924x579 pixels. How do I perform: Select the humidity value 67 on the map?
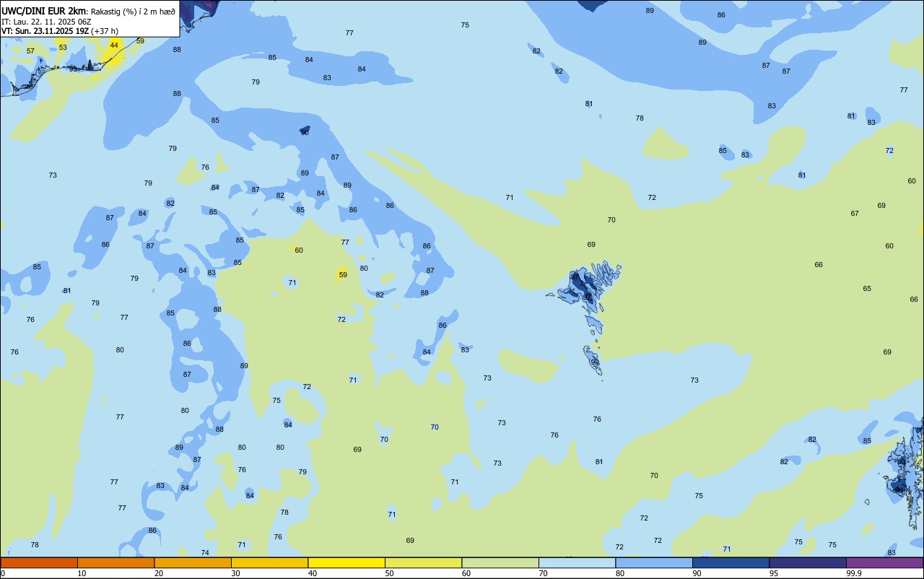click(x=855, y=214)
